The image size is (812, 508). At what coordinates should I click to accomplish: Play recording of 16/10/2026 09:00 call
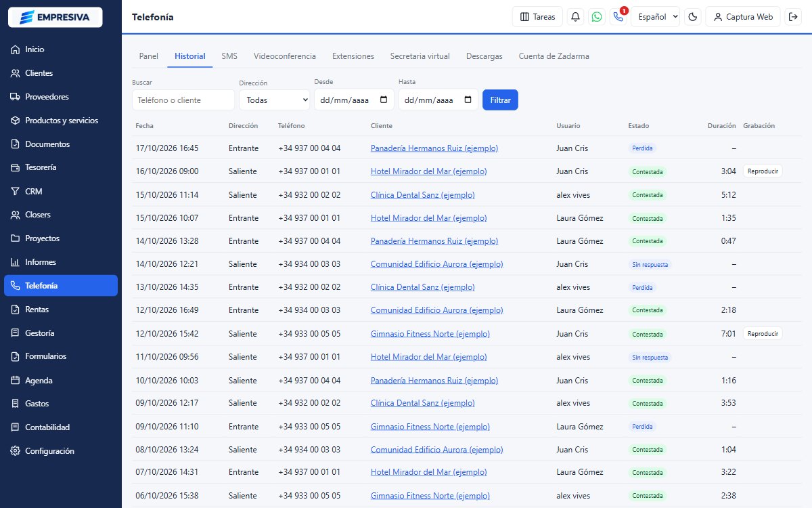click(x=763, y=171)
